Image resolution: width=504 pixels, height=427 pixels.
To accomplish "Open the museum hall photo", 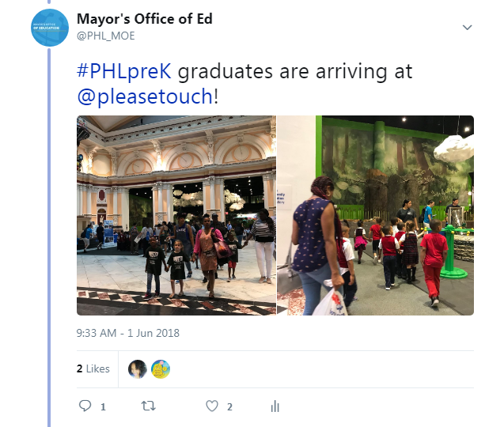I will [x=176, y=215].
